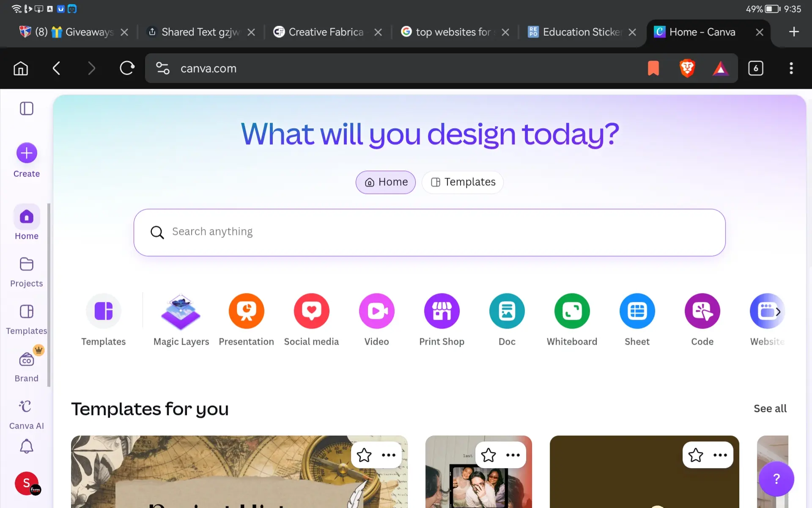Open the dark brown template thumbnail
The image size is (812, 508).
(x=645, y=472)
